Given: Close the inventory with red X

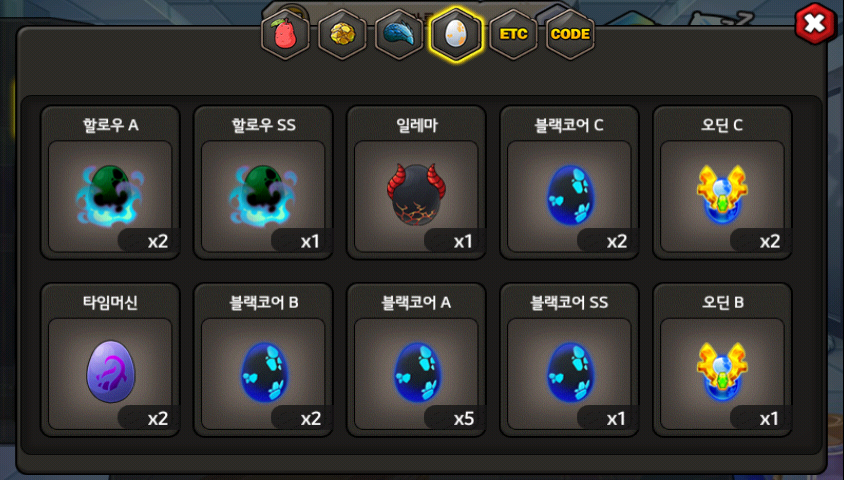Looking at the screenshot, I should (x=815, y=23).
